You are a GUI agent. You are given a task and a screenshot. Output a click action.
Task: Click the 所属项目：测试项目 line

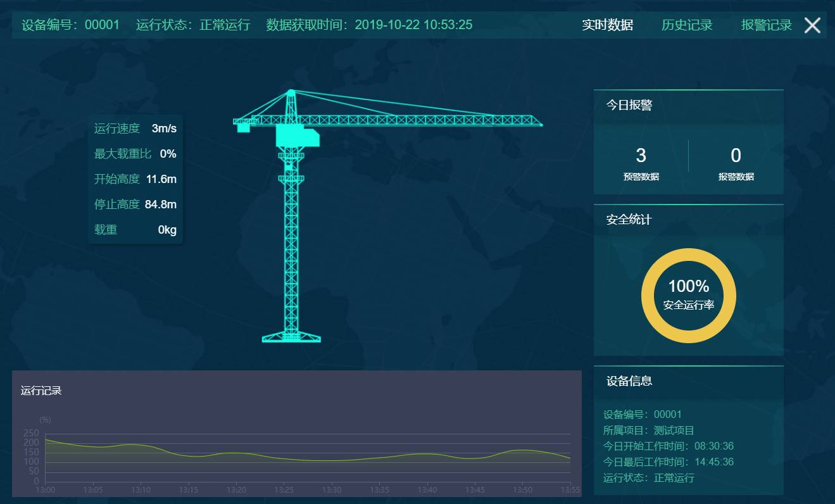[x=649, y=431]
